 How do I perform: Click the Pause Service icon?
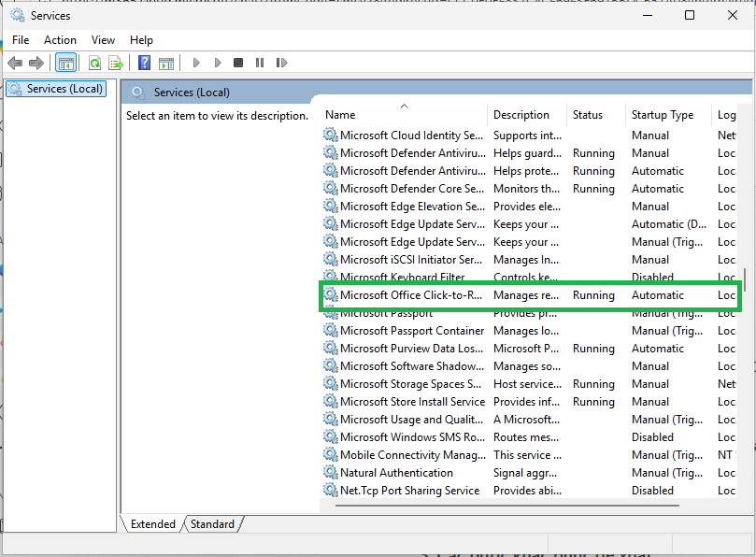pos(260,63)
